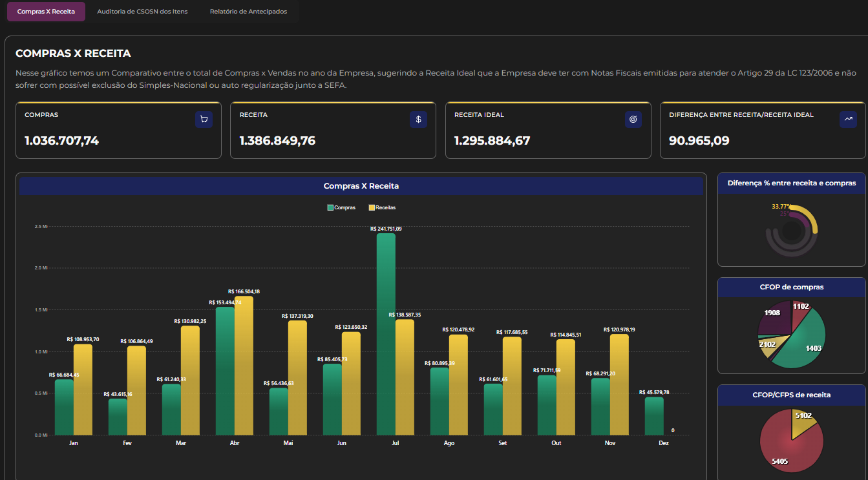Click the Receita Ideal value 1.295.884,67
This screenshot has width=868, height=480.
(492, 141)
